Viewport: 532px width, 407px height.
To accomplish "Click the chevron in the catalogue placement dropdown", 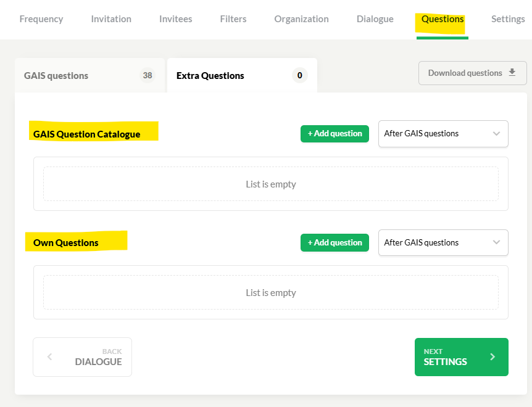I will click(x=496, y=134).
